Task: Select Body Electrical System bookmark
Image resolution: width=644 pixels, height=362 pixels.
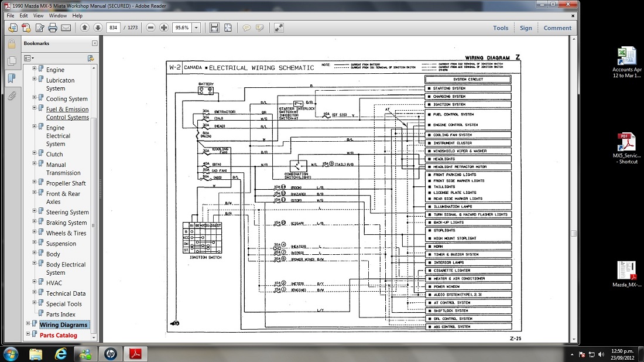Action: click(x=66, y=268)
